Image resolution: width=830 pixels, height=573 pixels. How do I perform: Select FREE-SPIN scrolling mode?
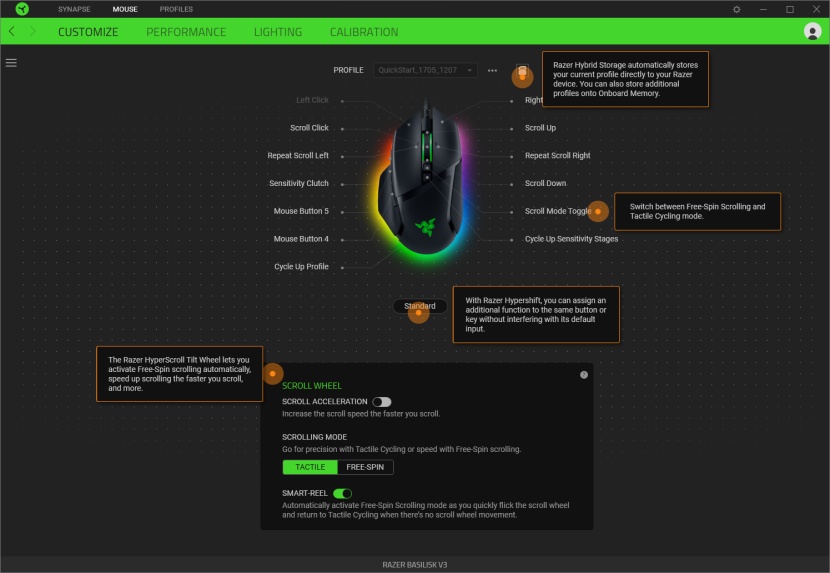365,467
